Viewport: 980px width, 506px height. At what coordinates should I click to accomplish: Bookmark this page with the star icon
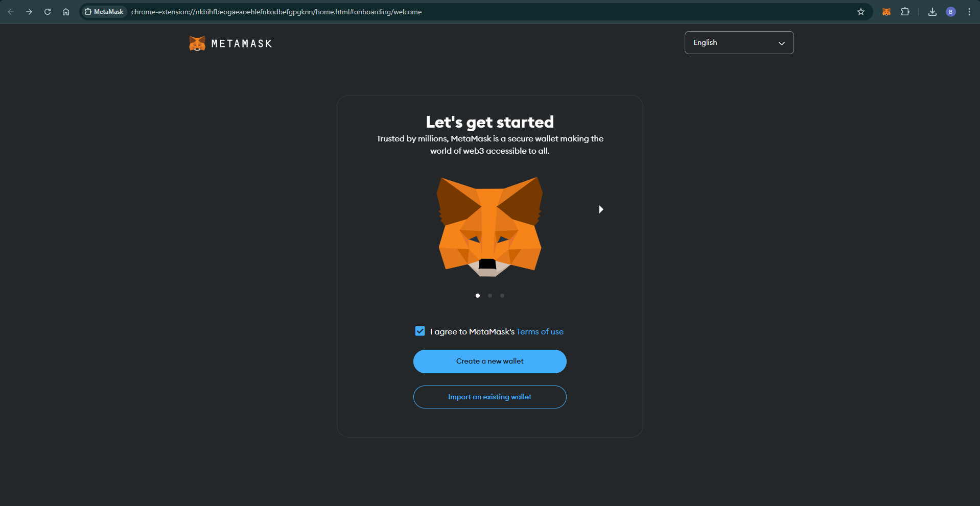click(861, 12)
